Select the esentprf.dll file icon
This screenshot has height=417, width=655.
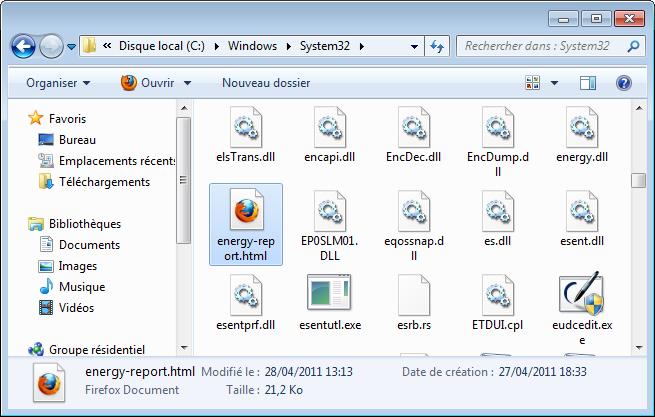click(x=246, y=295)
